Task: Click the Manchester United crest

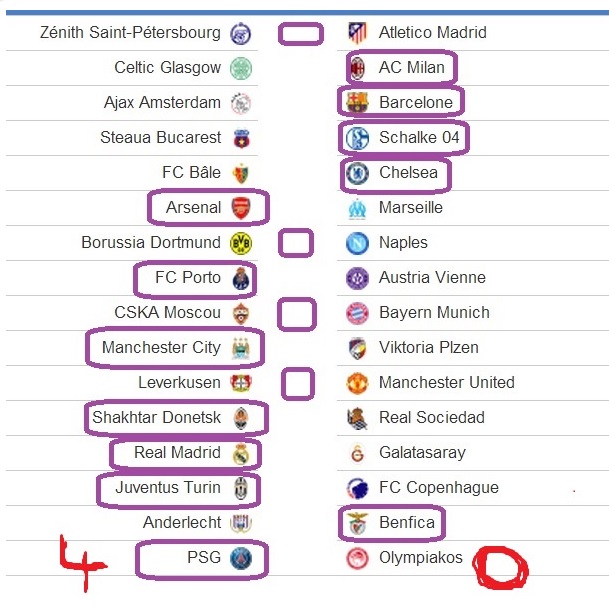Action: (x=357, y=383)
